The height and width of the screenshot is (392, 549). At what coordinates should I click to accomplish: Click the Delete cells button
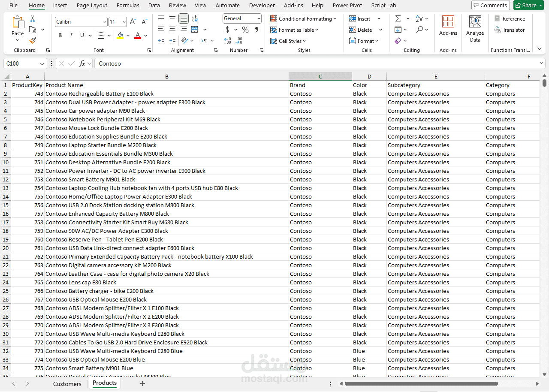[360, 30]
